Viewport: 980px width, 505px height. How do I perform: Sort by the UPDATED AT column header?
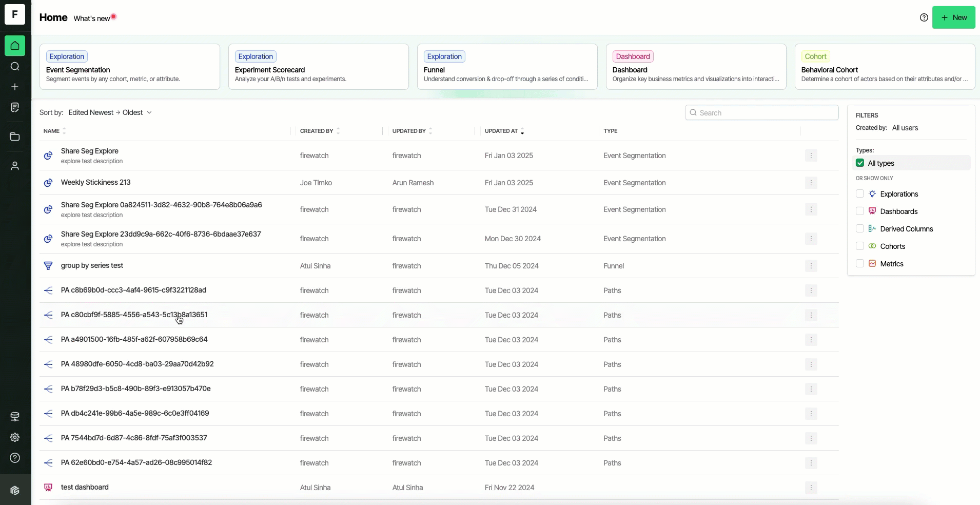(504, 131)
